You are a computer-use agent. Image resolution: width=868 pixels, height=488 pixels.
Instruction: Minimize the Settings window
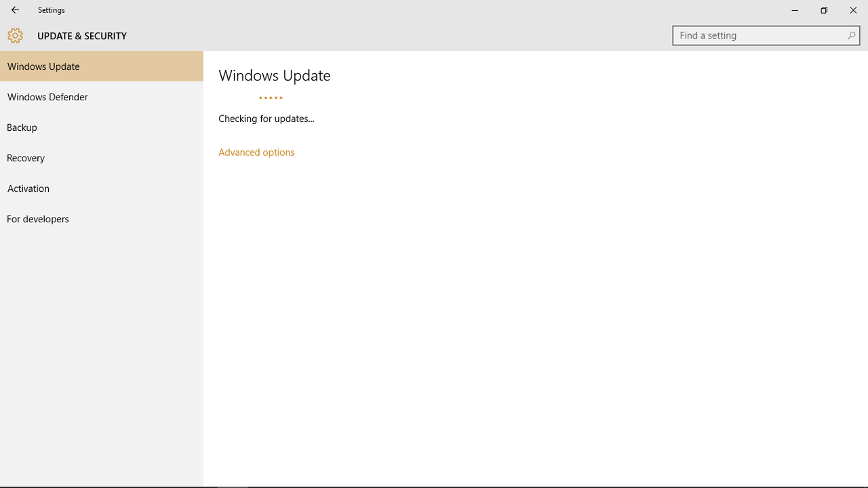click(x=795, y=10)
